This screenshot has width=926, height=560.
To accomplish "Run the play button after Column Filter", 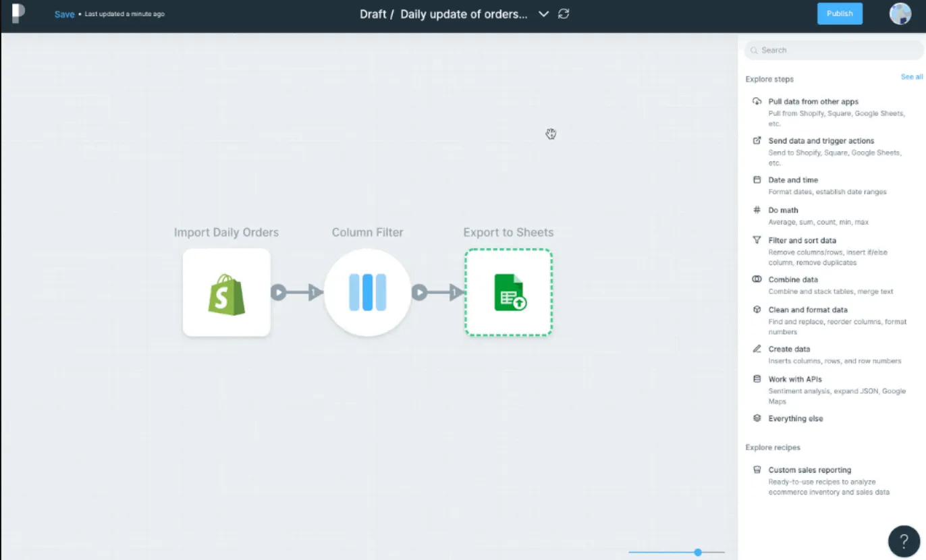I will click(x=420, y=293).
